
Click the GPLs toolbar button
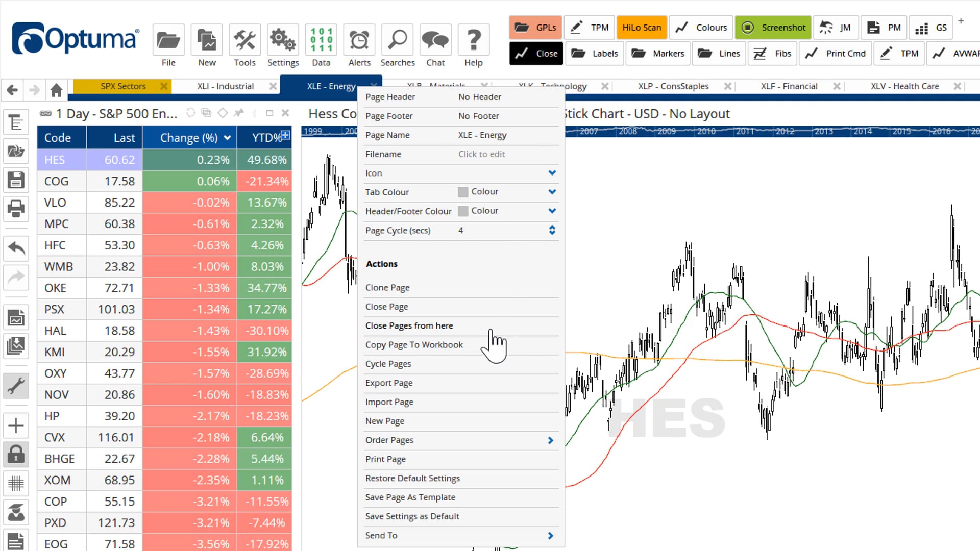pos(535,28)
